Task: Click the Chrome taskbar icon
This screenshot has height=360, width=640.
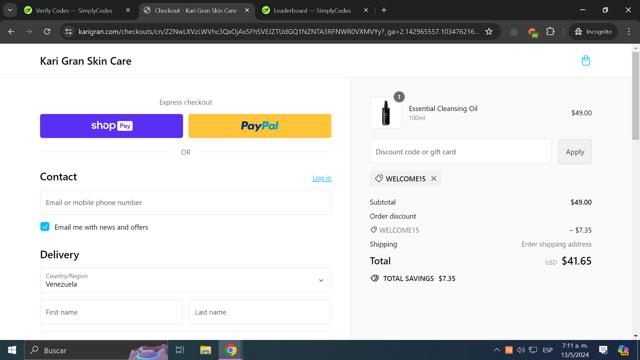Action: click(x=231, y=350)
